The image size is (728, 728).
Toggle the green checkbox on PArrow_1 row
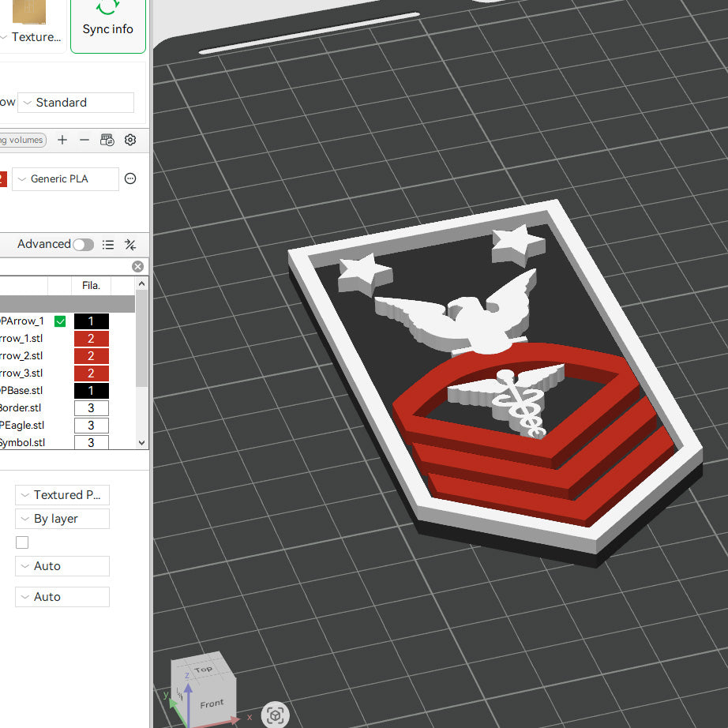click(60, 321)
